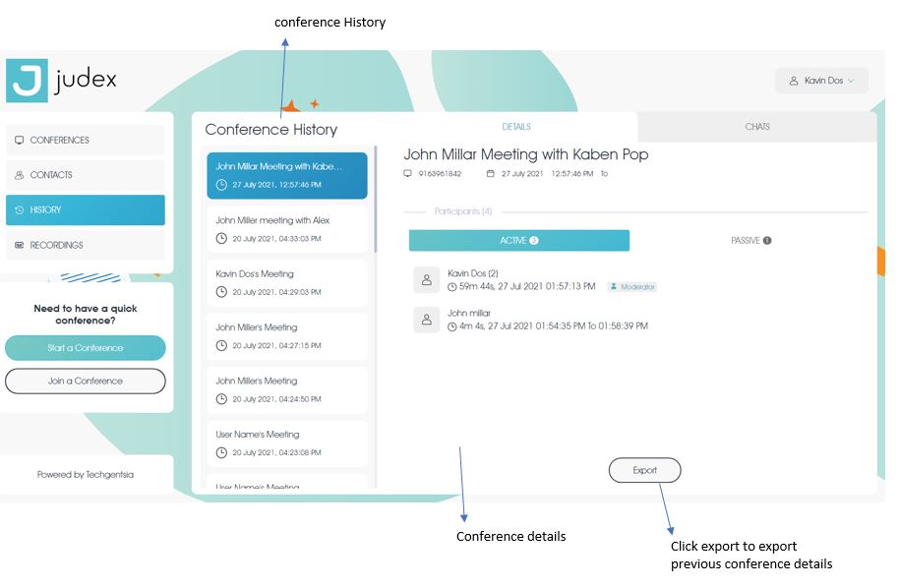Click the Recordings icon in sidebar
Viewport: 900px width, 588px height.
[20, 245]
